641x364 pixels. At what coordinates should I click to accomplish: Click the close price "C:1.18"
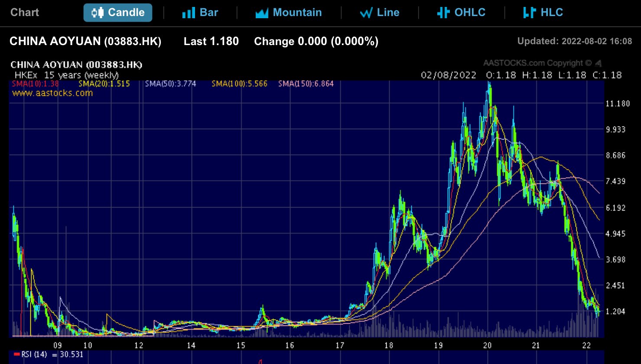[607, 75]
